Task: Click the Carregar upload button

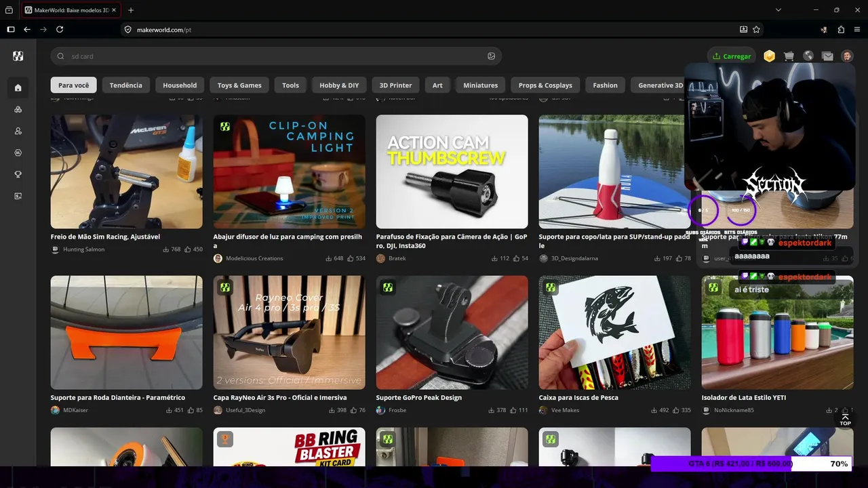Action: coord(732,56)
